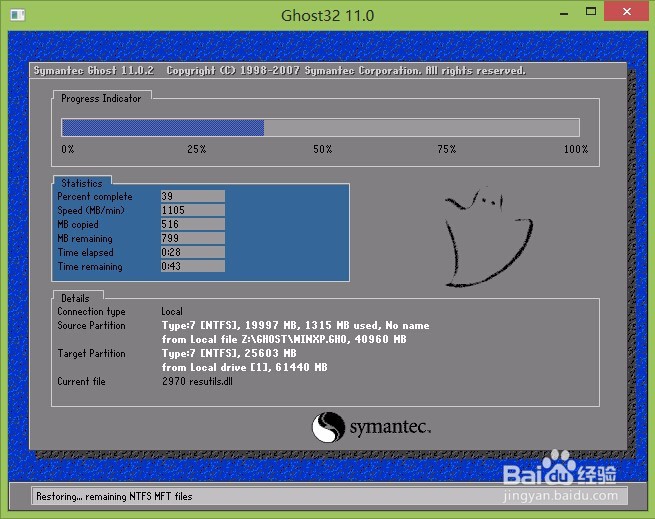Click the Time elapsed label
This screenshot has width=655, height=519.
pos(86,252)
